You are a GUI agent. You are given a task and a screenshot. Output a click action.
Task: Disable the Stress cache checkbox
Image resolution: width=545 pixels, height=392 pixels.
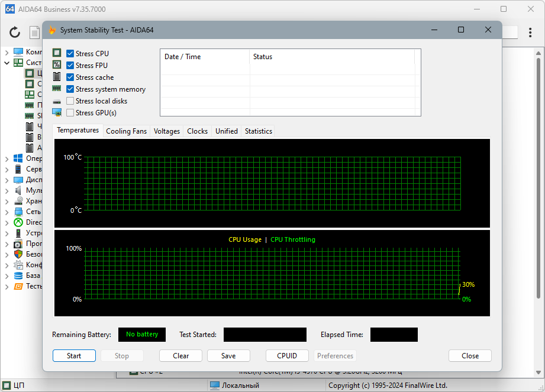click(70, 77)
